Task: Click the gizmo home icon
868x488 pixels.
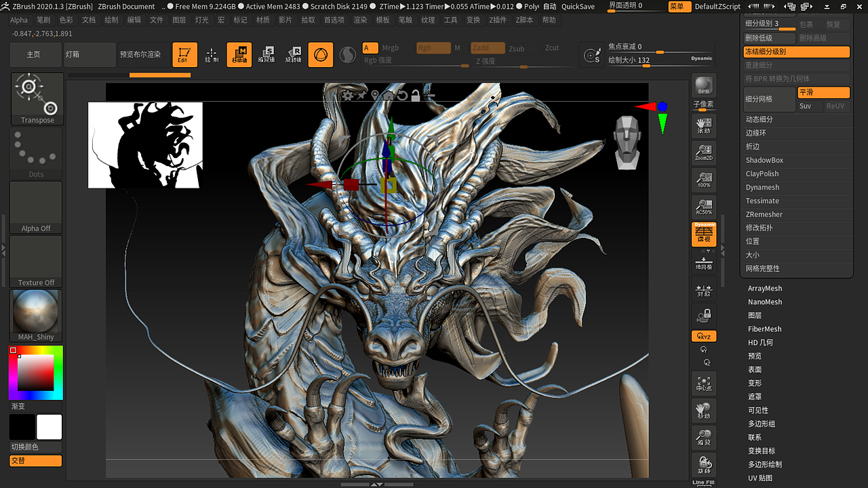Action: point(389,95)
